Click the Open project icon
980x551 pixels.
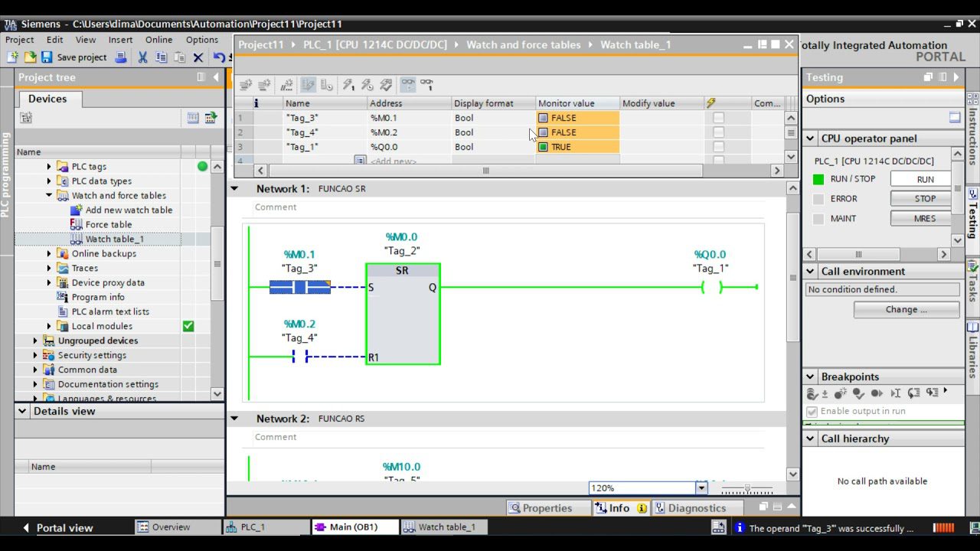(30, 57)
